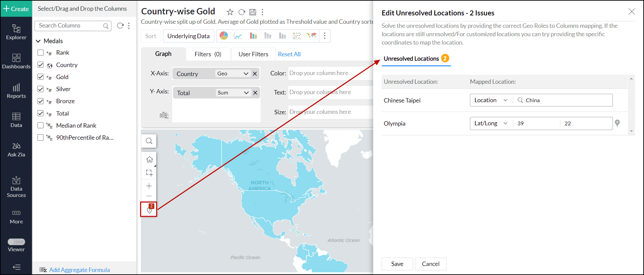Image resolution: width=644 pixels, height=275 pixels.
Task: Uncheck the Silver column checkbox
Action: (x=41, y=89)
